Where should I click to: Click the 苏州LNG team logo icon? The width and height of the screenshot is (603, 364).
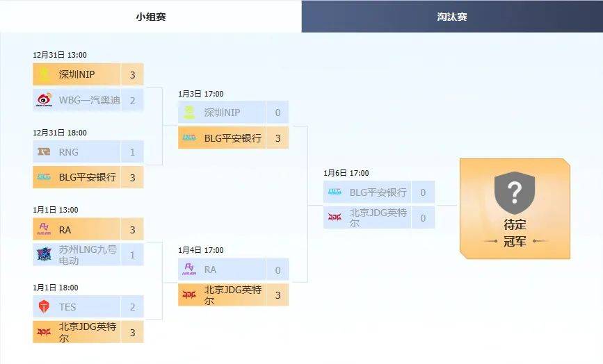tap(45, 254)
